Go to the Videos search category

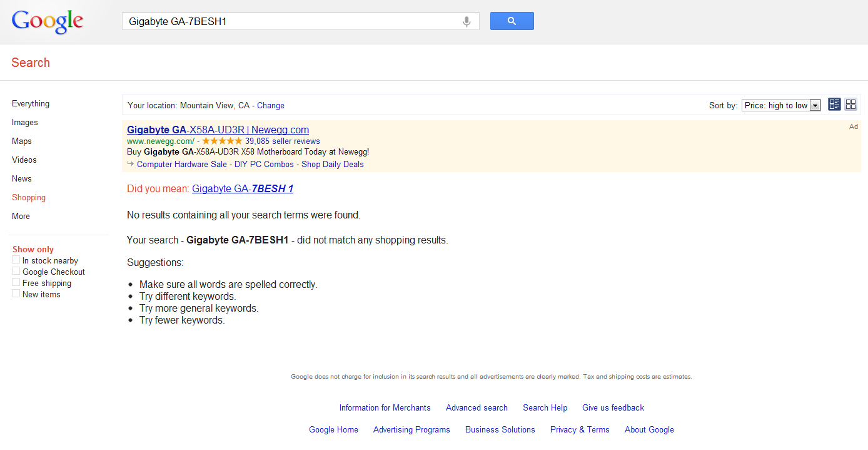click(x=24, y=160)
